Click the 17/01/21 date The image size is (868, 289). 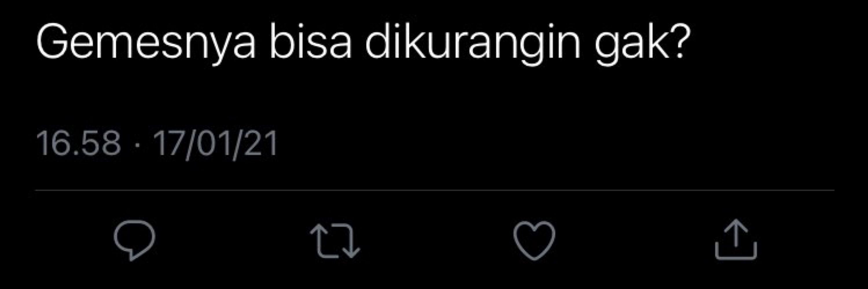click(x=216, y=144)
